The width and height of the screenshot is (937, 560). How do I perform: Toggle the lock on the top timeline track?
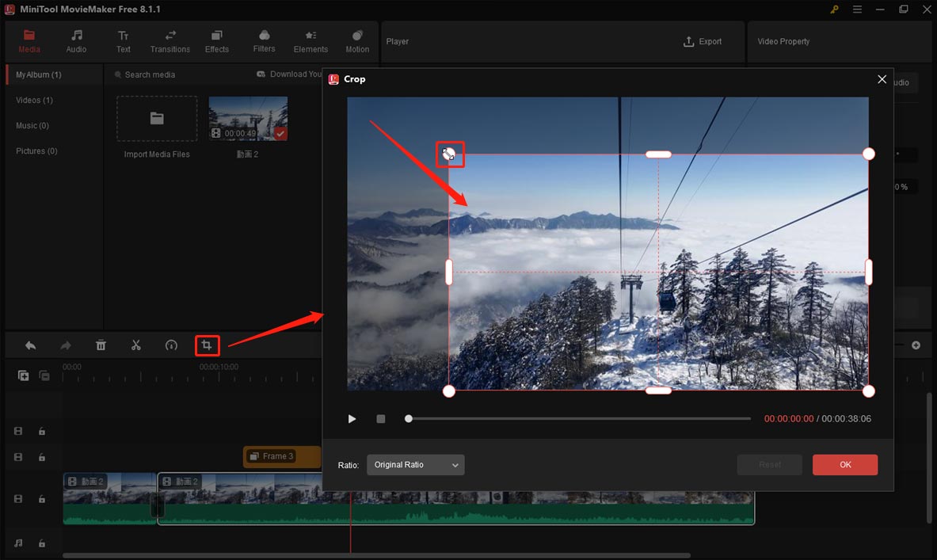pyautogui.click(x=42, y=431)
